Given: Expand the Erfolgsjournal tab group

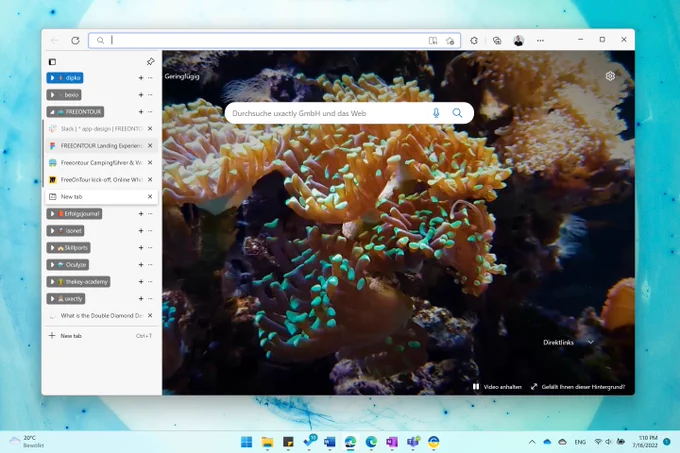Looking at the screenshot, I should click(x=52, y=214).
